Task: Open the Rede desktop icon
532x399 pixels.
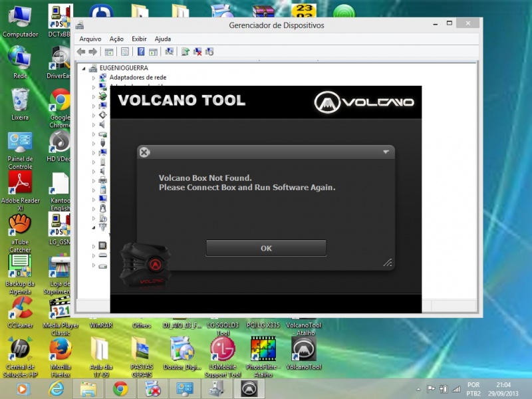Action: [x=20, y=62]
